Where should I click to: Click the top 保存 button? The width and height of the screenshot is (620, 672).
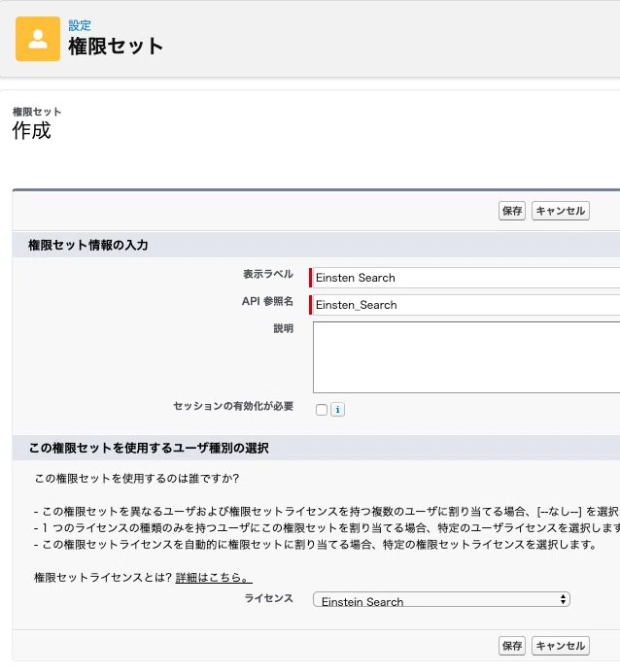[x=512, y=211]
